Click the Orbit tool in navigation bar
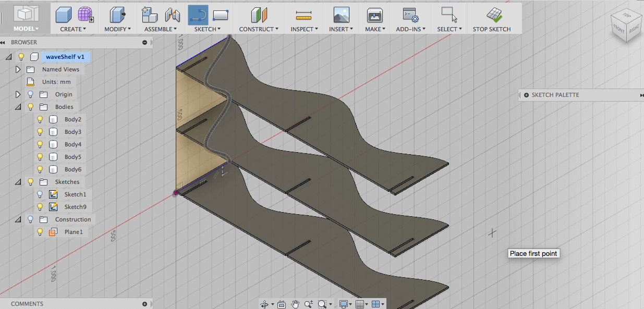Image resolution: width=644 pixels, height=309 pixels. click(x=265, y=304)
